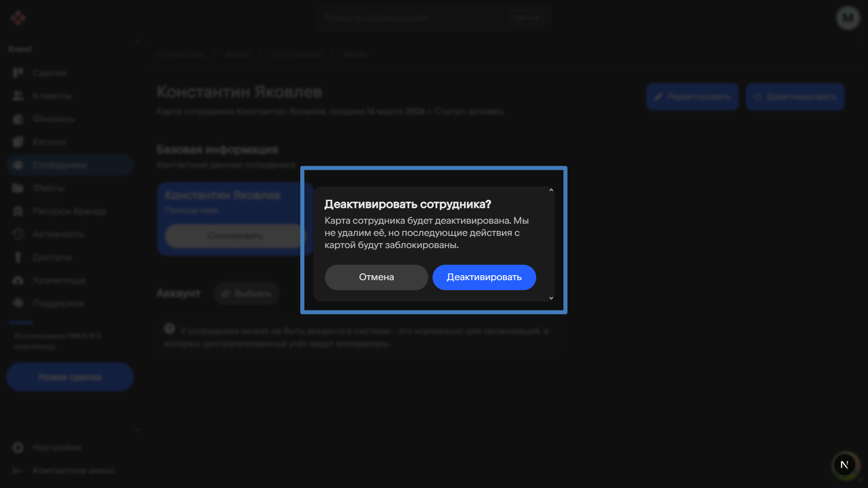Image resolution: width=868 pixels, height=488 pixels.
Task: Select Файлы in the sidebar menu
Action: (48, 188)
